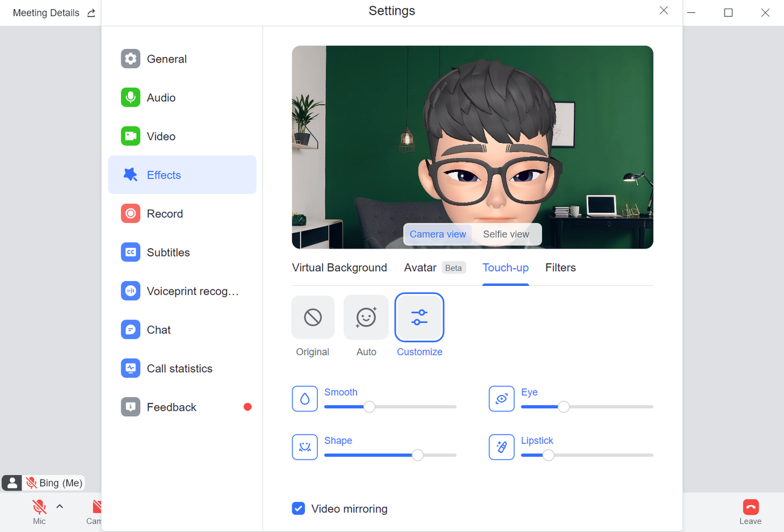Viewport: 784px width, 532px height.
Task: Select the Original touch-up option
Action: pos(312,317)
